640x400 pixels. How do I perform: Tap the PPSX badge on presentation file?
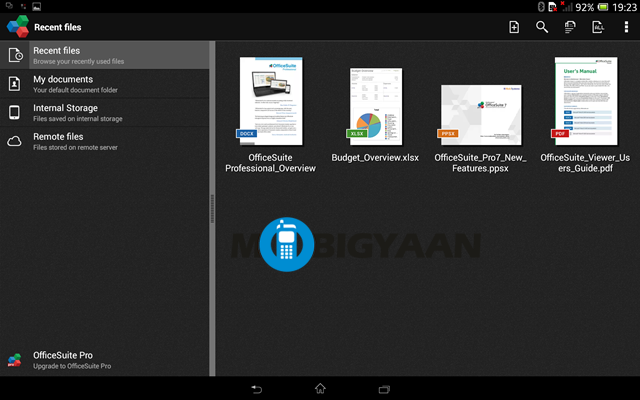point(448,133)
